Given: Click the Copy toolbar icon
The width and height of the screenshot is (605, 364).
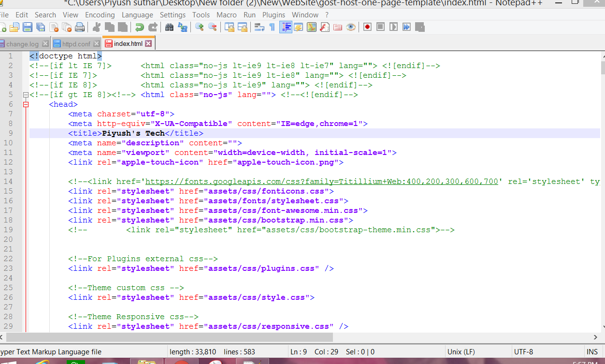Looking at the screenshot, I should pyautogui.click(x=110, y=27).
